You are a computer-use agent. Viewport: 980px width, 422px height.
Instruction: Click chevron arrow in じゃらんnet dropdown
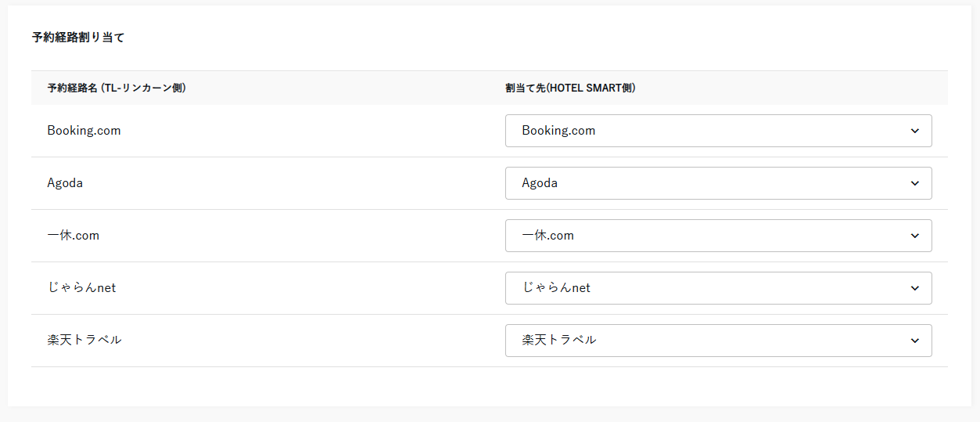pyautogui.click(x=915, y=288)
